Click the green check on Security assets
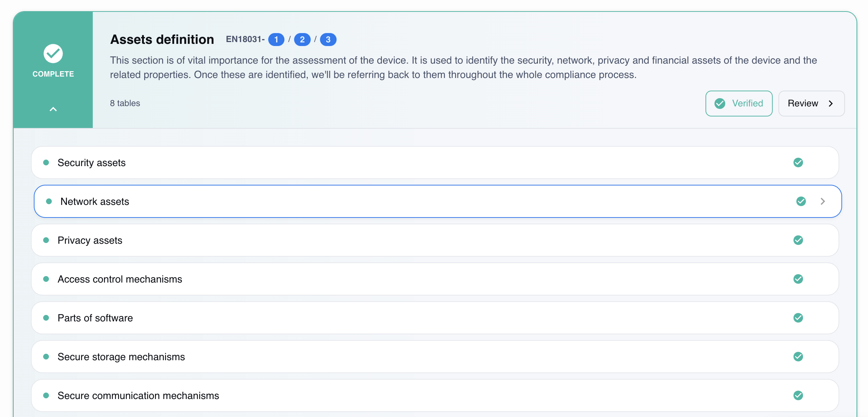Screen dimensions: 868x417 (798, 162)
